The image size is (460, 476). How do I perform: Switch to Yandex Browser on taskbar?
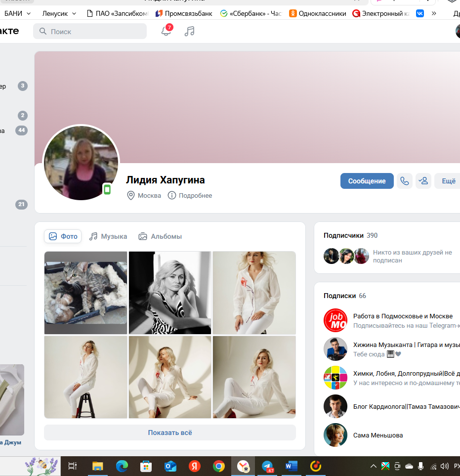pos(243,466)
